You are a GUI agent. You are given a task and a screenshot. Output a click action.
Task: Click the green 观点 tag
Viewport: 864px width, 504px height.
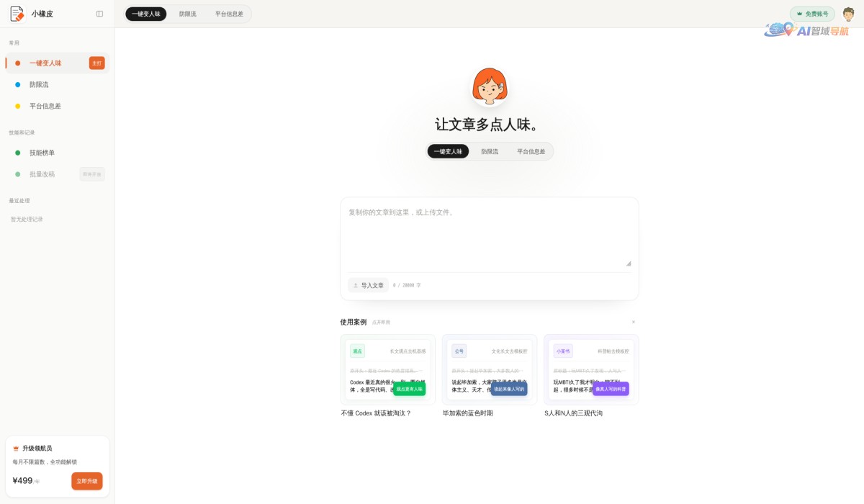coord(357,351)
